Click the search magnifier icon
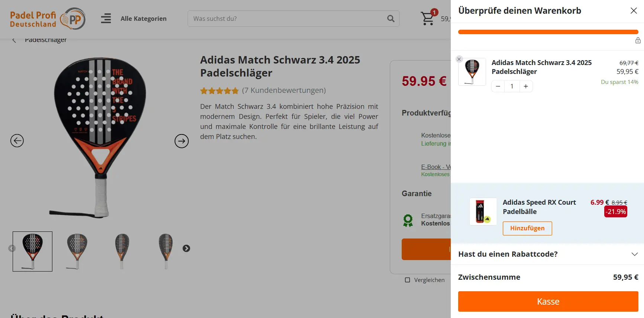The width and height of the screenshot is (644, 318). [391, 19]
